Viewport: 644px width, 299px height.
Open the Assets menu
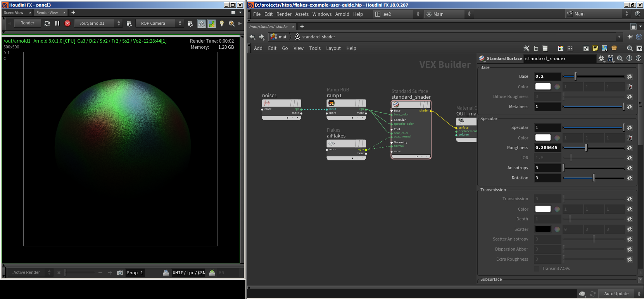coord(302,14)
